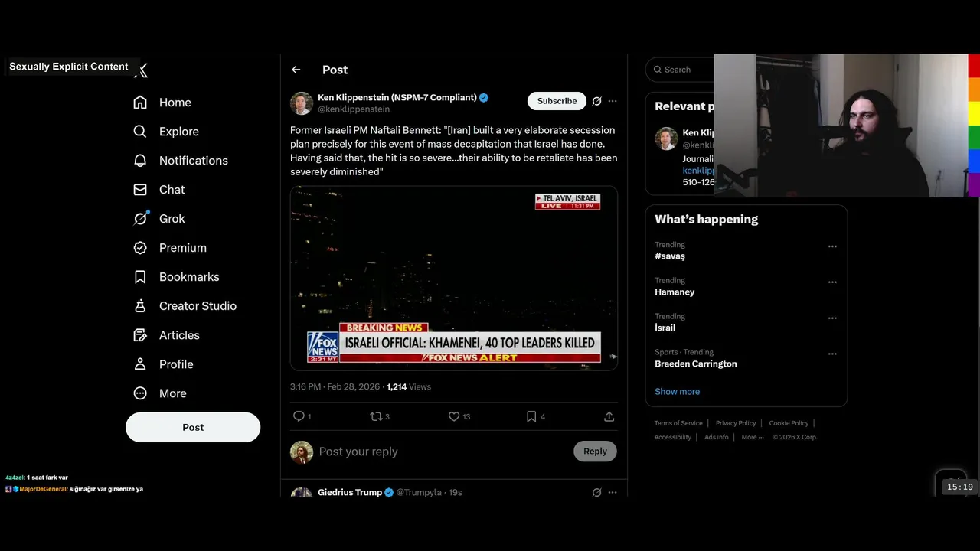Open Notifications bell icon

pyautogui.click(x=140, y=161)
